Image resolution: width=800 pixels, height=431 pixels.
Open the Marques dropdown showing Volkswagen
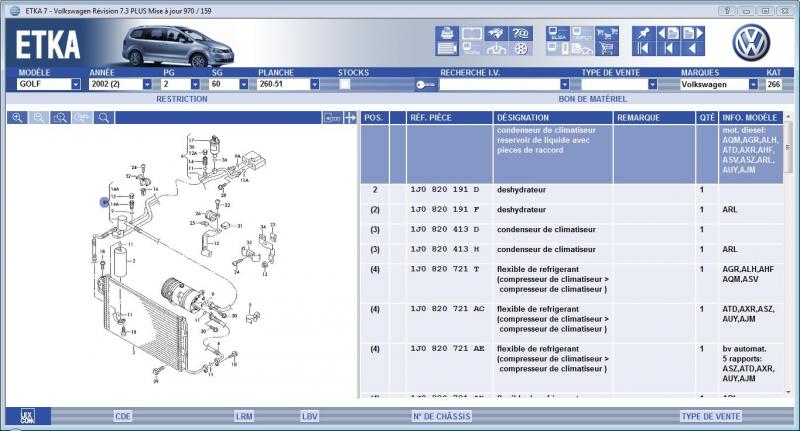(x=718, y=85)
